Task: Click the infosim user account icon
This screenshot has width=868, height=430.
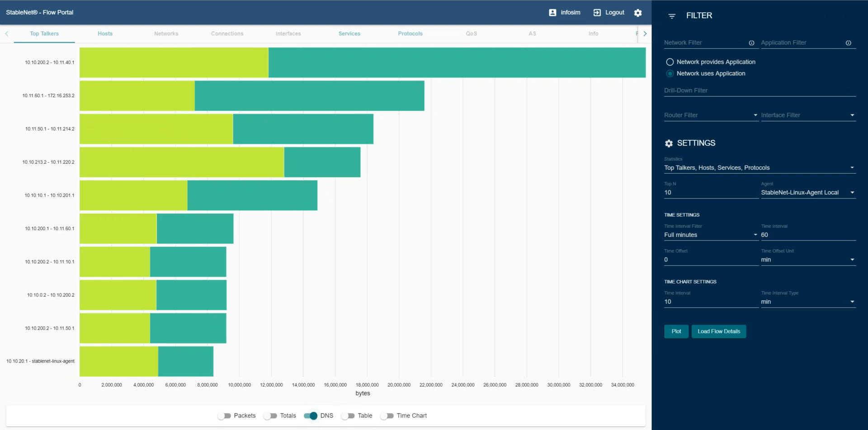Action: click(552, 13)
